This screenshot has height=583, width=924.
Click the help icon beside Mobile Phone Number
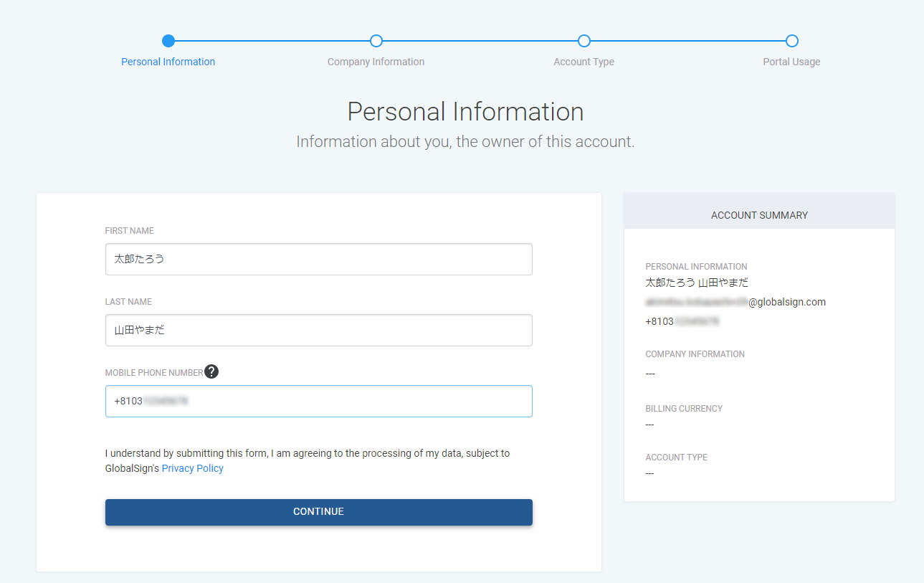pyautogui.click(x=211, y=371)
